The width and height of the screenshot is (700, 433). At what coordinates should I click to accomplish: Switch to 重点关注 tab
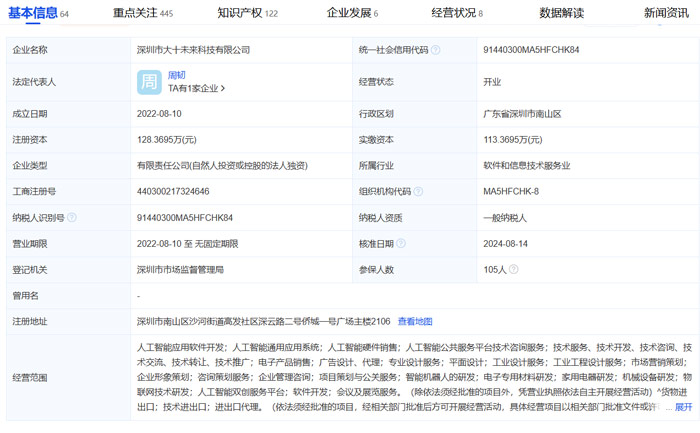tap(143, 13)
